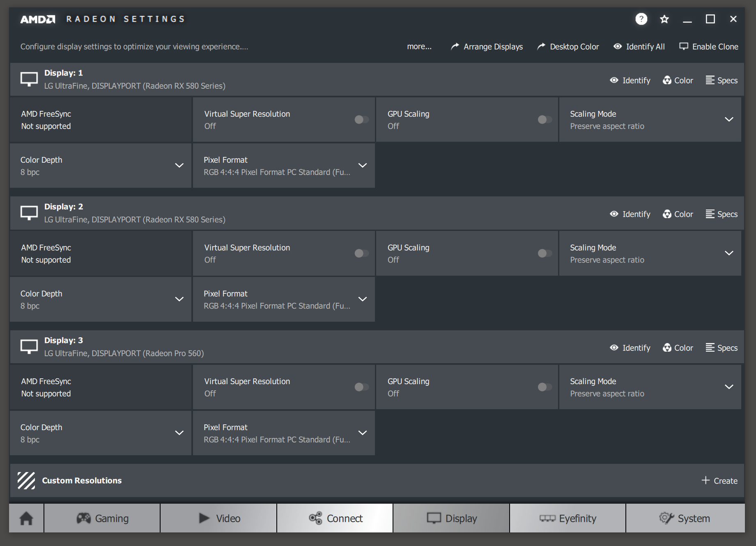Click Enable Clone
The width and height of the screenshot is (756, 546).
point(709,46)
